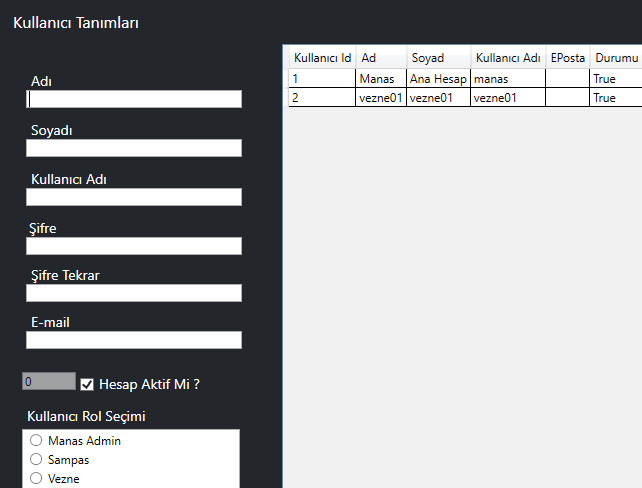The height and width of the screenshot is (488, 642).
Task: Click the grey numeric ID box
Action: [x=49, y=381]
